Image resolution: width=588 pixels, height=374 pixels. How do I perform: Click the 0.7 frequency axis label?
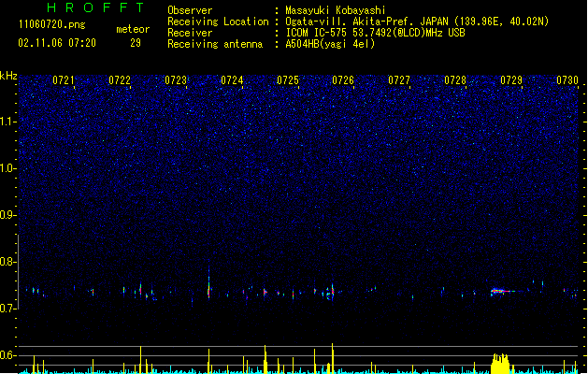(x=8, y=309)
